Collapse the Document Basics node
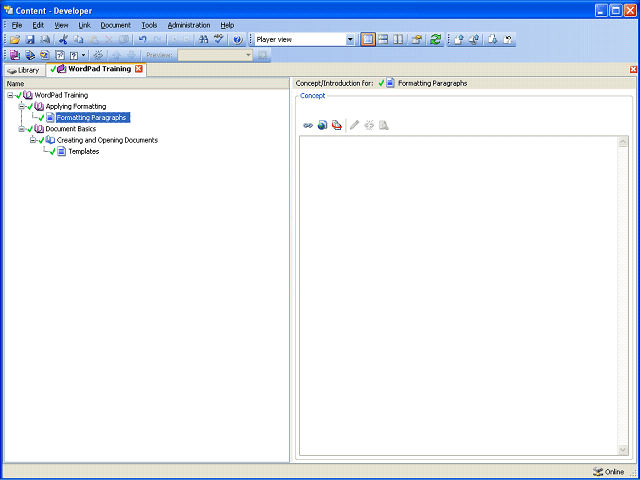640x480 pixels. [22, 129]
